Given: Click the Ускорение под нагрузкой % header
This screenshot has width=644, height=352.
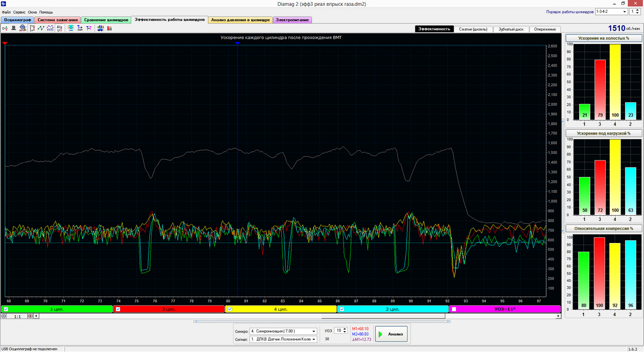Looking at the screenshot, I should click(603, 133).
